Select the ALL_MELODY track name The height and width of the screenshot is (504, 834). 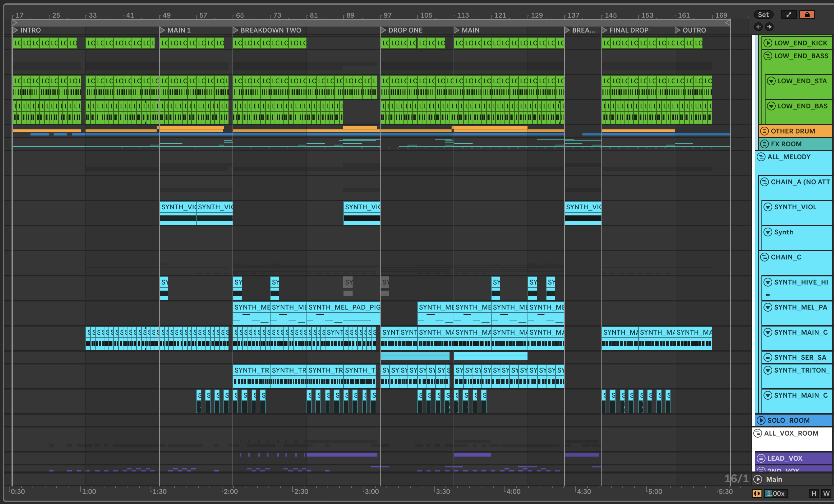click(789, 157)
